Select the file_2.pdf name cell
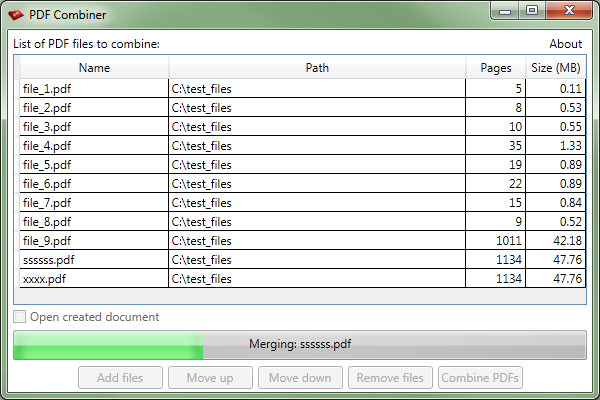 click(94, 108)
